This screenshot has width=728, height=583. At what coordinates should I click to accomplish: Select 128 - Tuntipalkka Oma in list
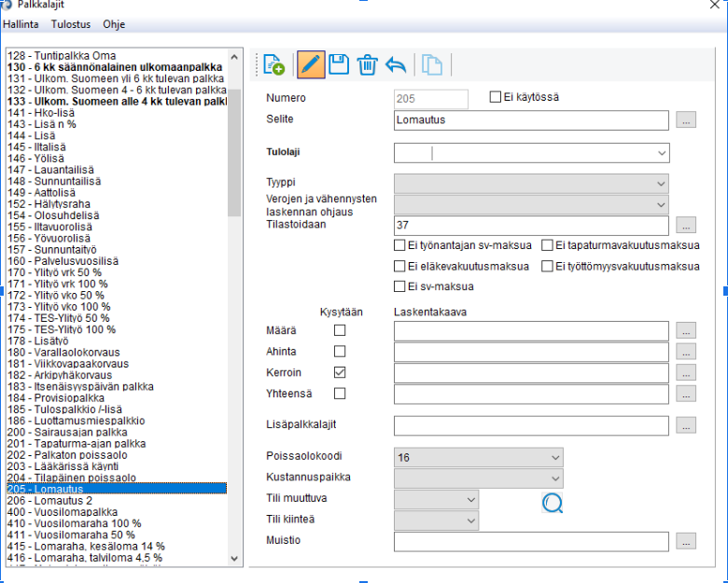click(x=117, y=56)
